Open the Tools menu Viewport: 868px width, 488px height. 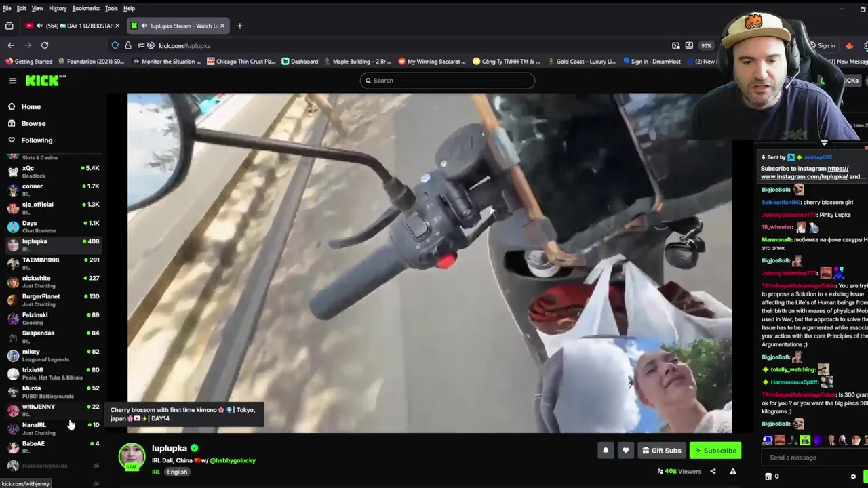pos(111,8)
